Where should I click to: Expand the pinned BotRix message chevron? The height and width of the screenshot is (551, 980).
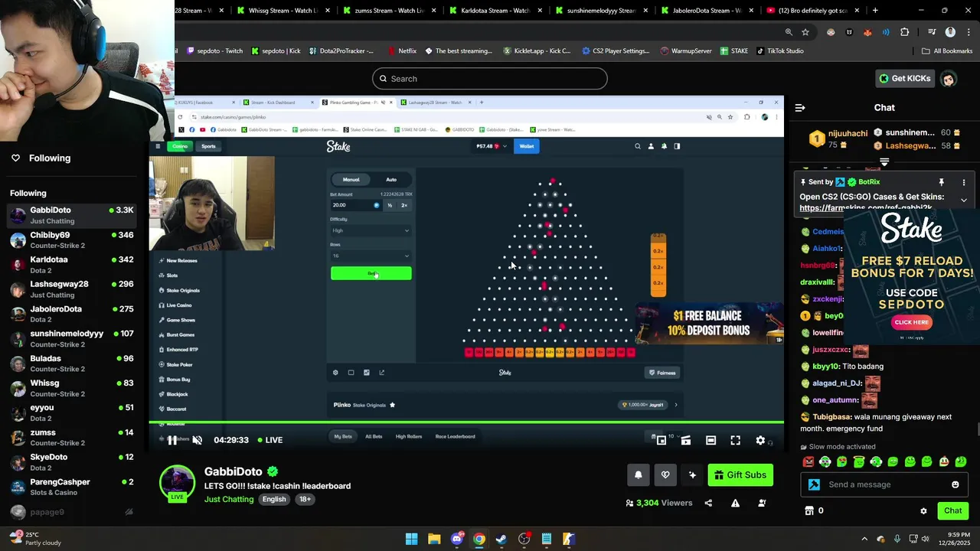[x=964, y=200]
